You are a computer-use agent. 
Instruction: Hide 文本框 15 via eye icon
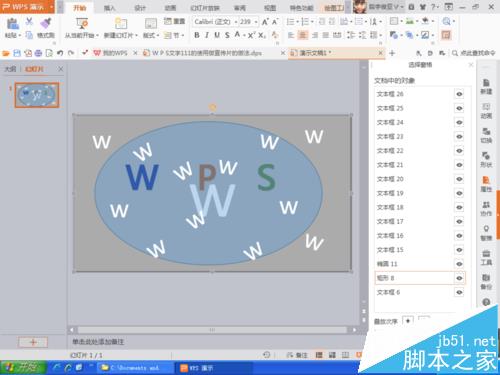coord(459,250)
